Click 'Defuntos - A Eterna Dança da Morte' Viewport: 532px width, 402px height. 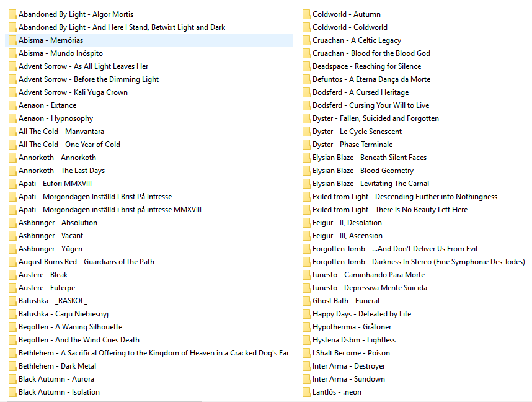point(371,79)
